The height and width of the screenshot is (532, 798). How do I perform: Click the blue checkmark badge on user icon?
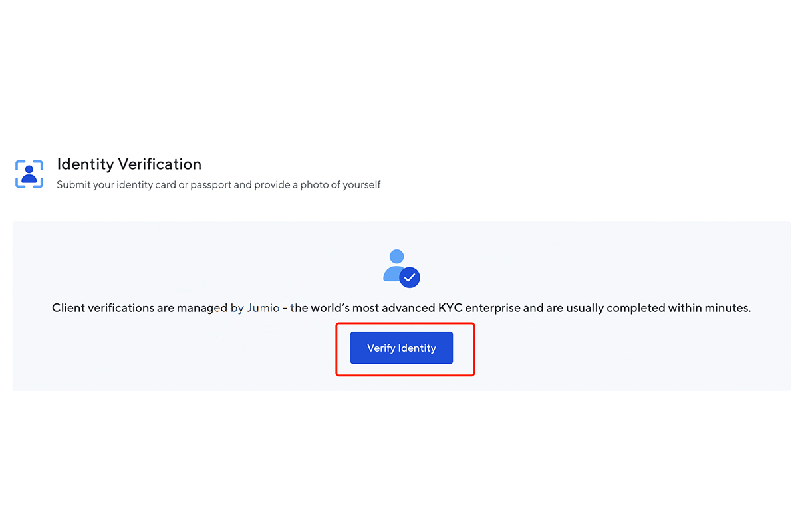(410, 277)
